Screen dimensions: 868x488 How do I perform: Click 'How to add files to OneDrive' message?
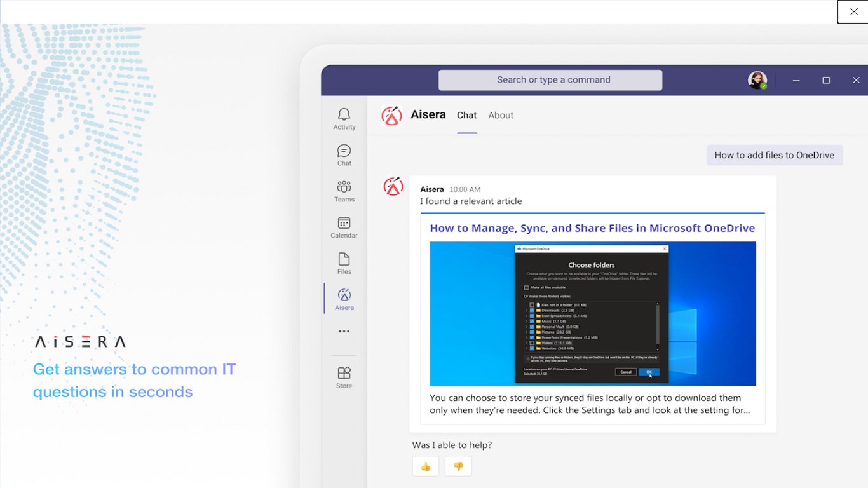pos(775,155)
